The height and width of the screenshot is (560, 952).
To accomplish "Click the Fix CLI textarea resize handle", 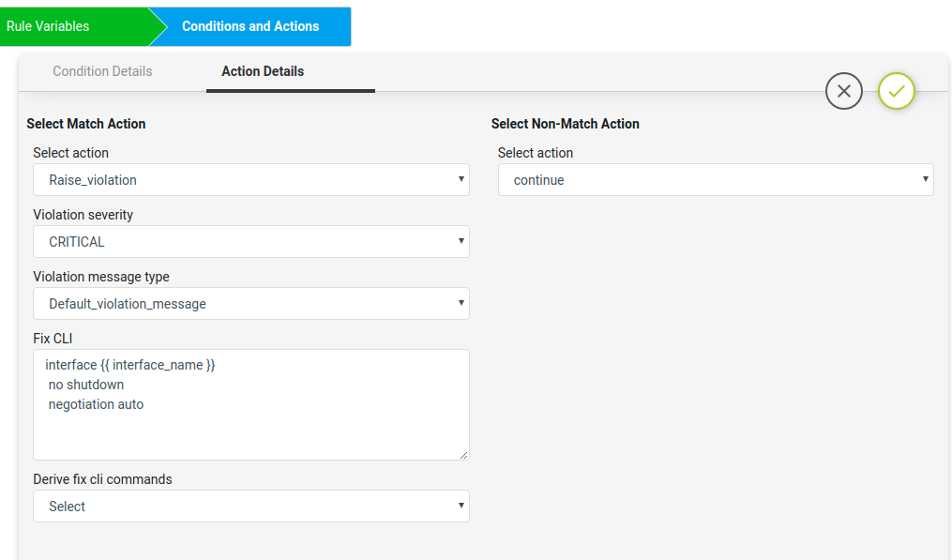I will coord(464,455).
